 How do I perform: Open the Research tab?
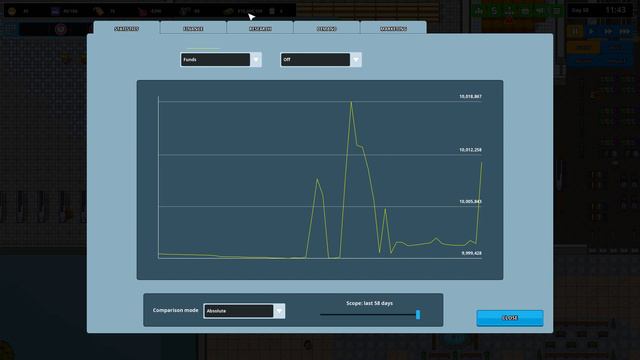260,28
